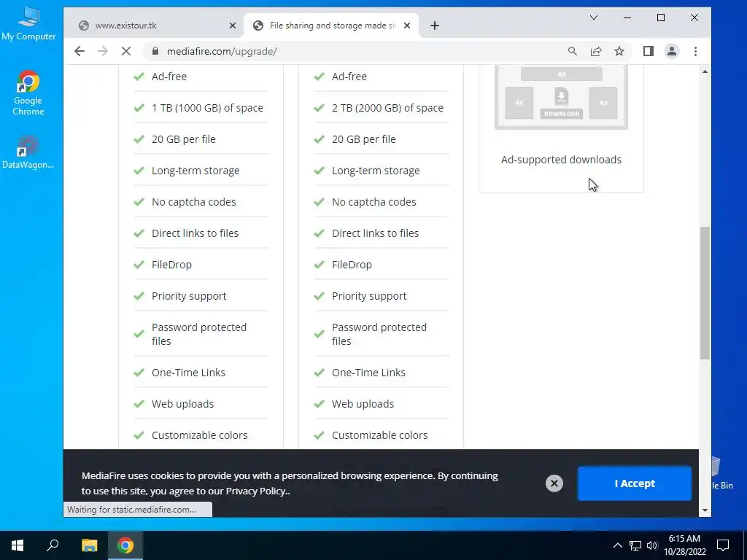Click the Ad-supported downloads illustration
This screenshot has width=747, height=560.
click(561, 97)
